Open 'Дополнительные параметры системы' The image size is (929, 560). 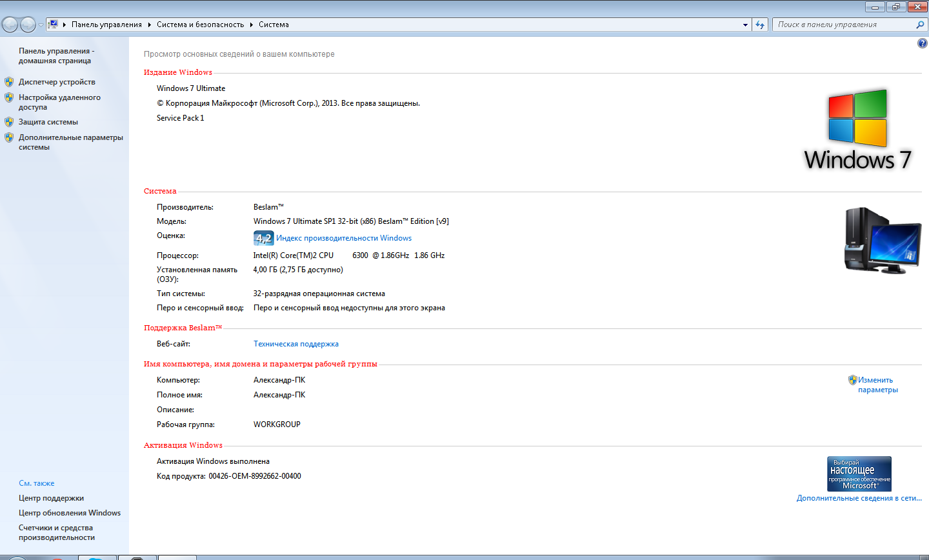tap(70, 142)
